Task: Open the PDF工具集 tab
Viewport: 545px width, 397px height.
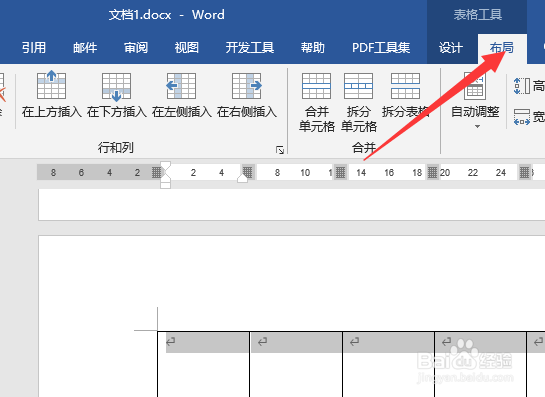Action: tap(381, 48)
